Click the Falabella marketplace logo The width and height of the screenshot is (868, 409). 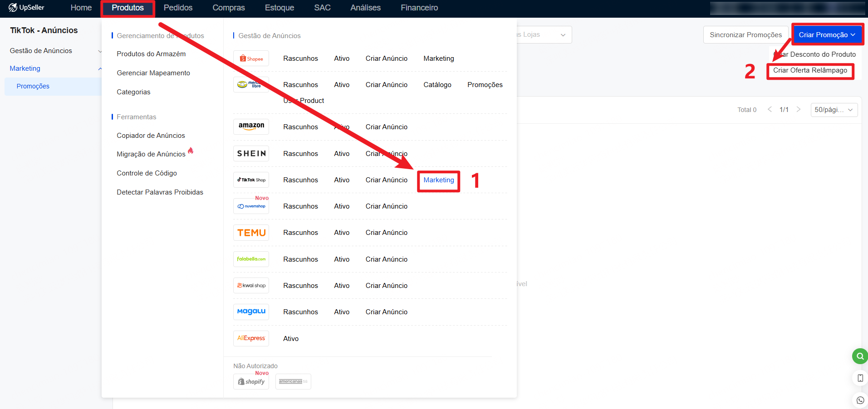pyautogui.click(x=251, y=259)
